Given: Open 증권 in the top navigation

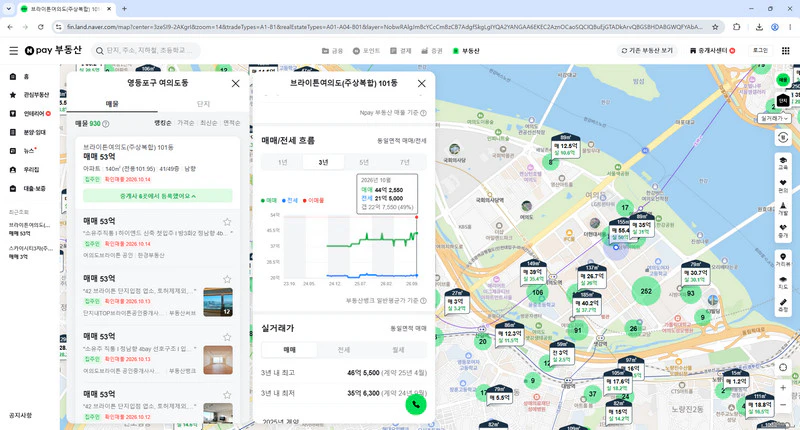Looking at the screenshot, I should (432, 50).
